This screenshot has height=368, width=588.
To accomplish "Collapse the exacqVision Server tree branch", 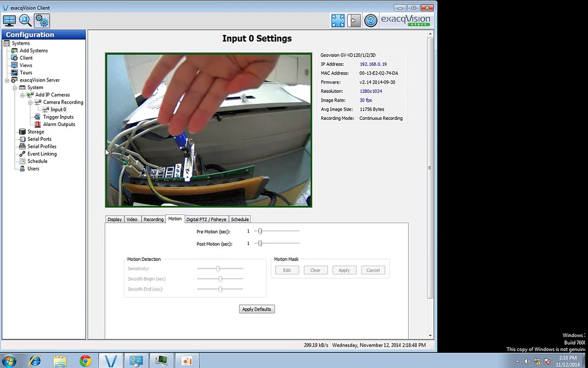I will tap(7, 80).
